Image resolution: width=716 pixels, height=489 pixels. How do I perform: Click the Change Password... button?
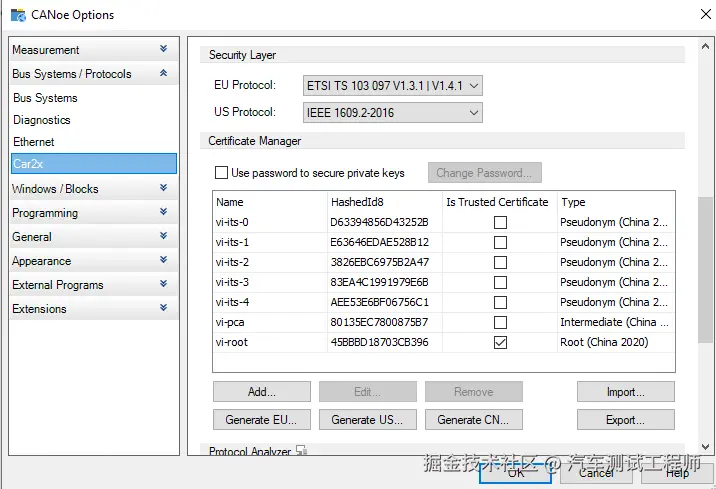click(484, 173)
